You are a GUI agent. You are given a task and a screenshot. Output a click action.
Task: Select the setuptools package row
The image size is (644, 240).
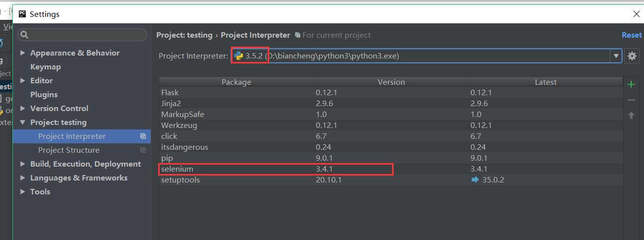click(391, 180)
